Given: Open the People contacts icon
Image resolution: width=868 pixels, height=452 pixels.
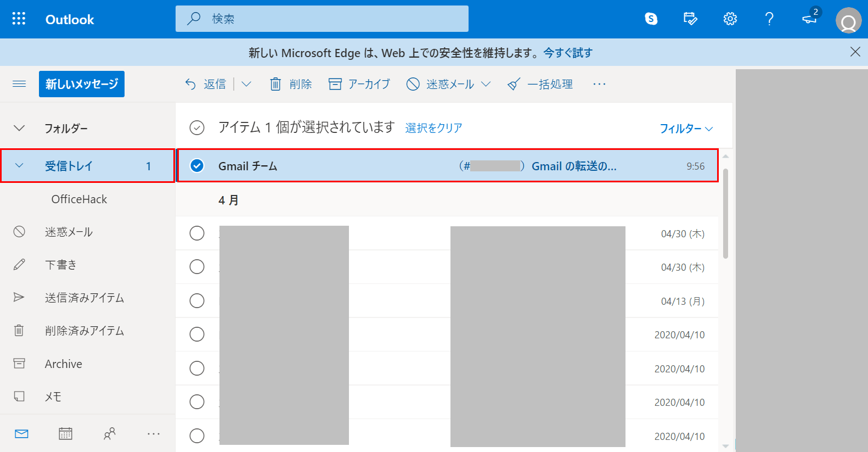Looking at the screenshot, I should [110, 434].
